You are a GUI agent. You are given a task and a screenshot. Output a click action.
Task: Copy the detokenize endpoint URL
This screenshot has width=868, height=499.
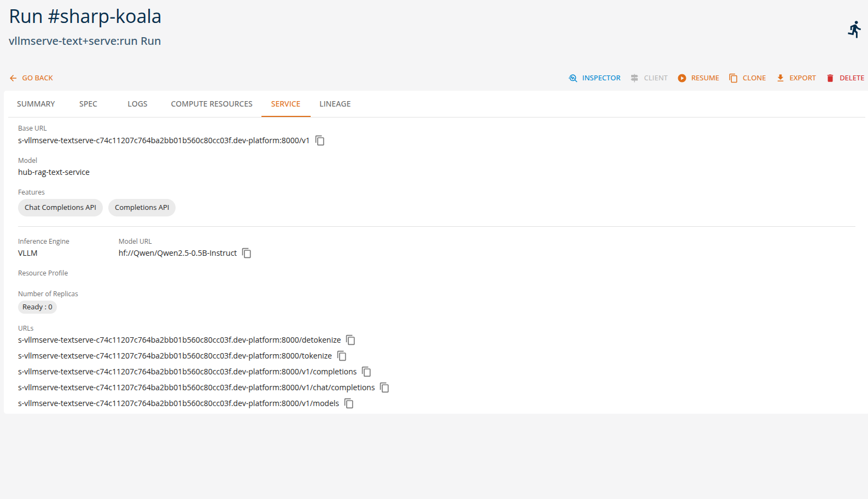tap(351, 340)
